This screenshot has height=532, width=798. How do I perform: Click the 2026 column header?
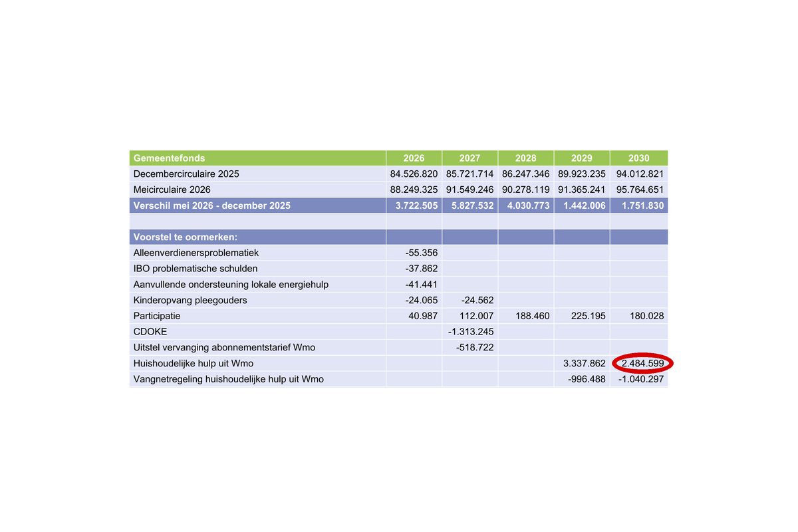pos(414,158)
